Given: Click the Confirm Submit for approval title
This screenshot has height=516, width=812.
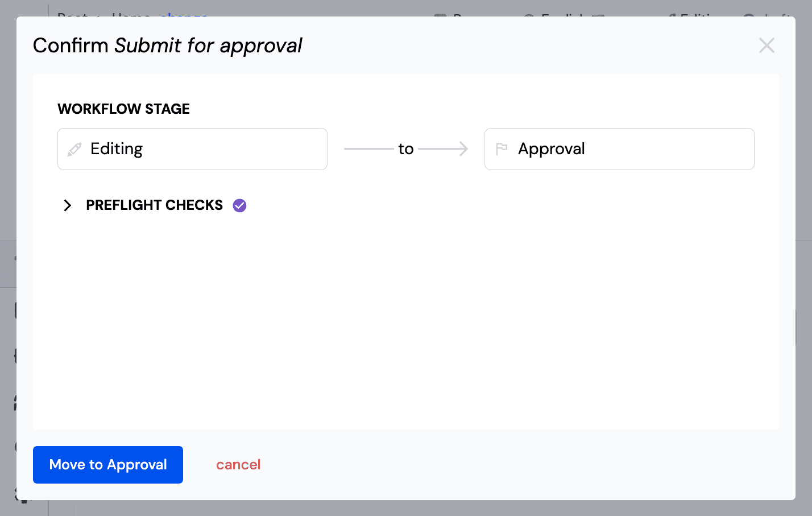Looking at the screenshot, I should 167,46.
